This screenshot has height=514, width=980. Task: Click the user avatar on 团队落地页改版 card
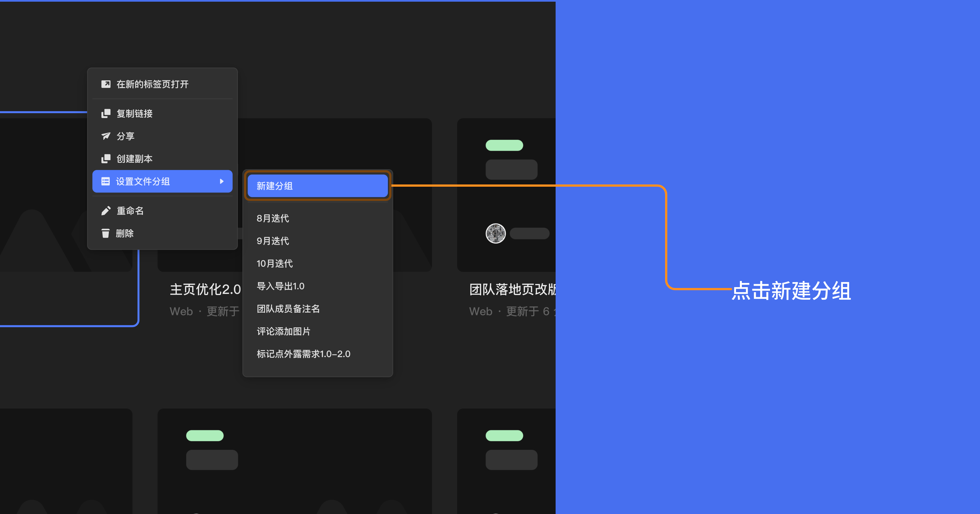click(x=495, y=234)
